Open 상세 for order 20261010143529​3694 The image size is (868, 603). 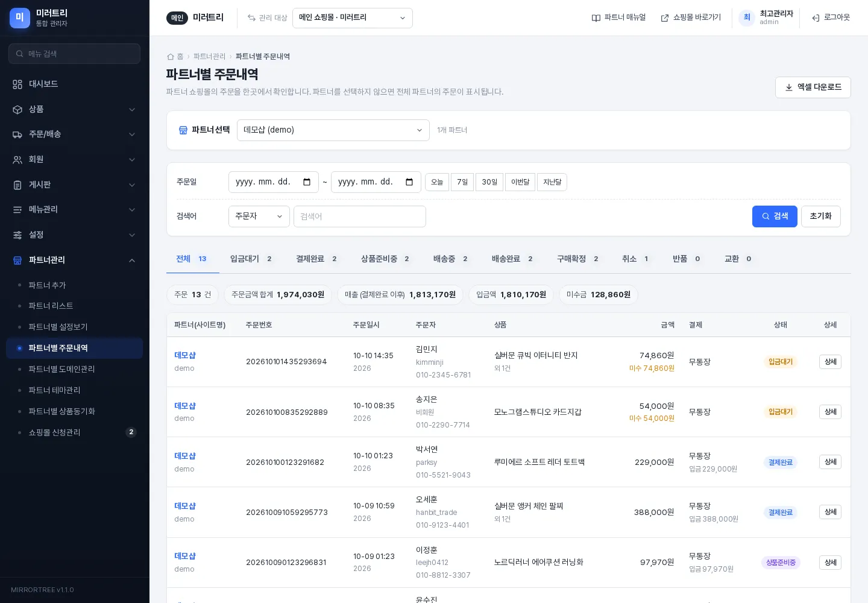coord(830,362)
